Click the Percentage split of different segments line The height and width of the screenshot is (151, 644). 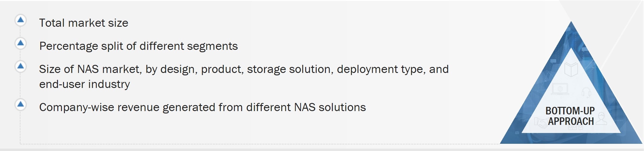[138, 46]
